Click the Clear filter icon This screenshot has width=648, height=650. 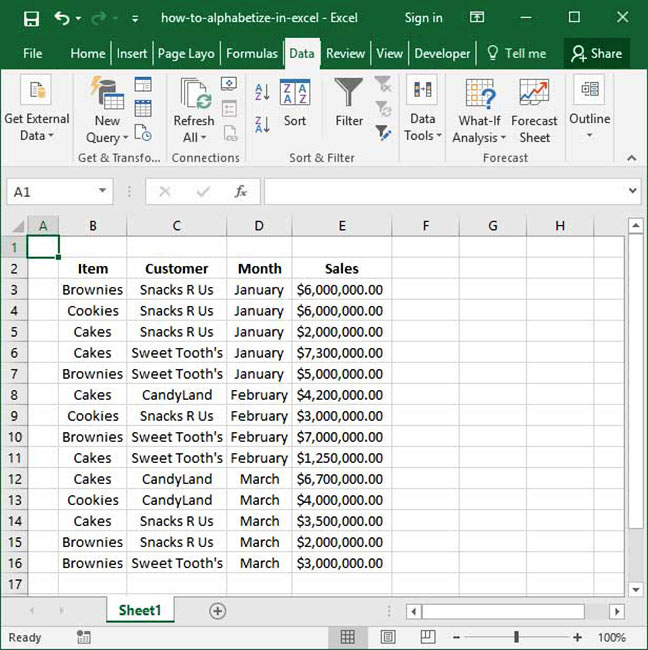[x=383, y=84]
